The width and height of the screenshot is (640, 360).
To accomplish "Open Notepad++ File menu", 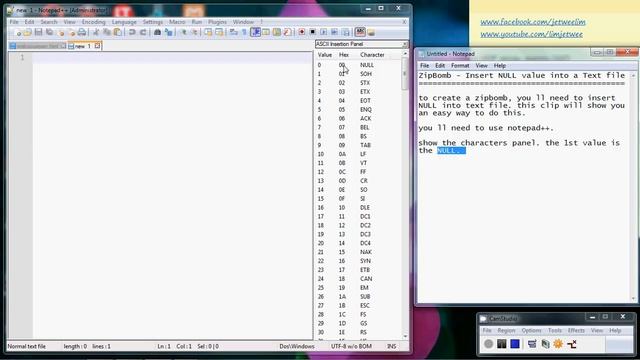I will click(14, 22).
